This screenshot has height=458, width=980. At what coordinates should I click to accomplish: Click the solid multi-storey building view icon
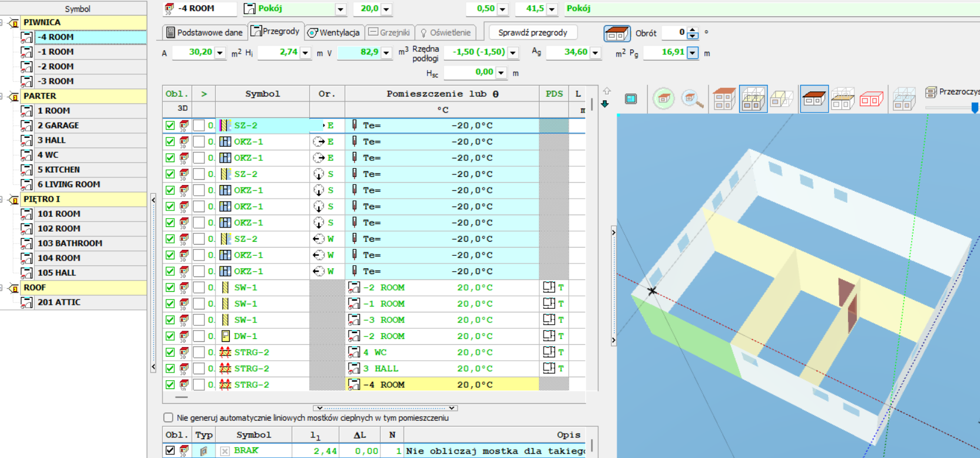click(724, 99)
